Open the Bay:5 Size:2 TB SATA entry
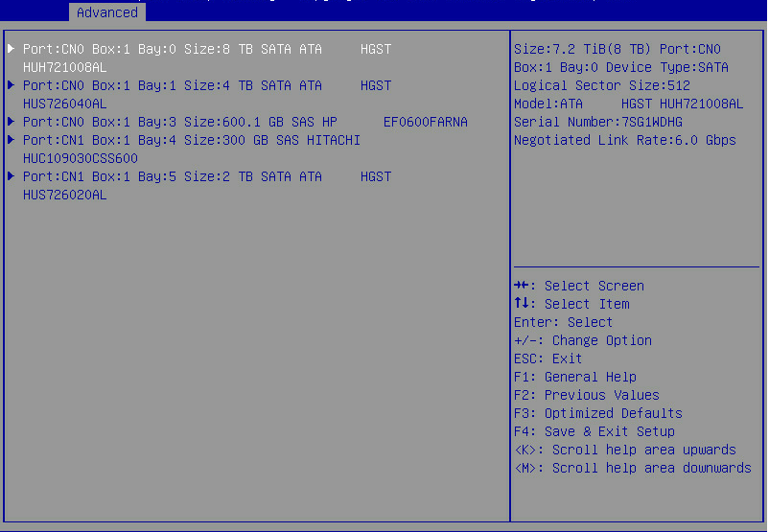 click(x=207, y=185)
